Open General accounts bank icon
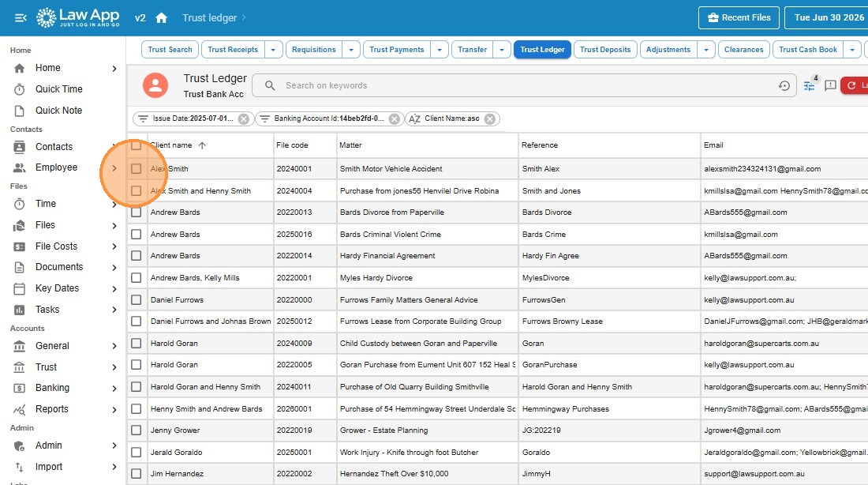Viewport: 868px width, 485px height. point(20,346)
